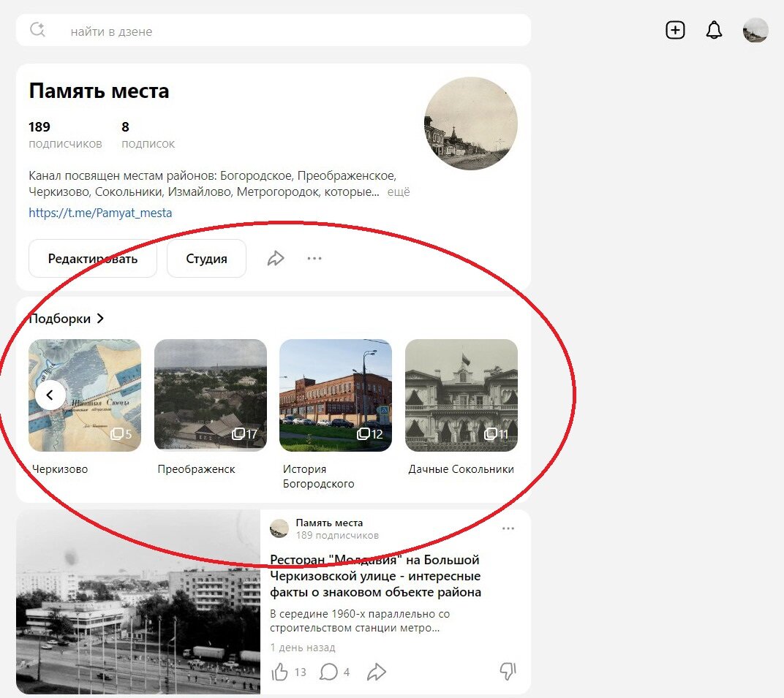Image resolution: width=784 pixels, height=698 pixels.
Task: Dislike the Молдавия post
Action: 508,672
